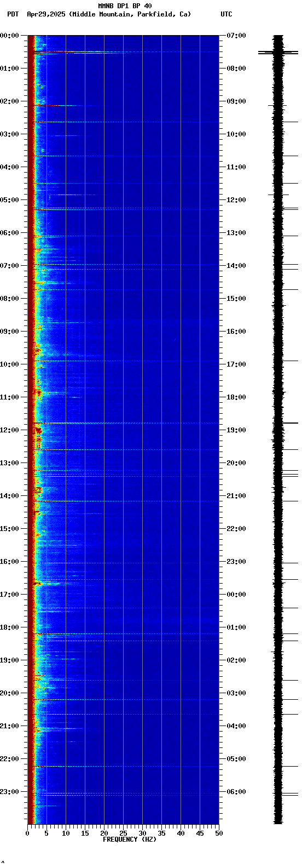This screenshot has width=302, height=868.
Task: Click the "PDT" timezone header label
Action: click(x=13, y=14)
